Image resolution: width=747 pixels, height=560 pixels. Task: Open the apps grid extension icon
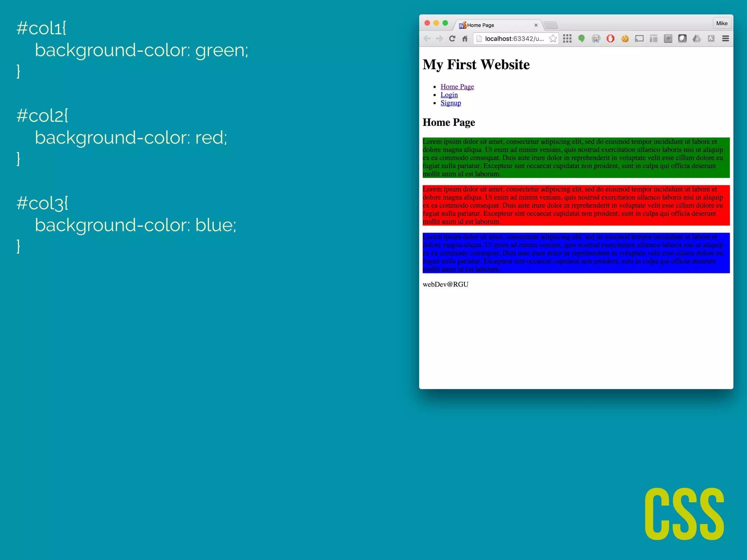pyautogui.click(x=567, y=39)
